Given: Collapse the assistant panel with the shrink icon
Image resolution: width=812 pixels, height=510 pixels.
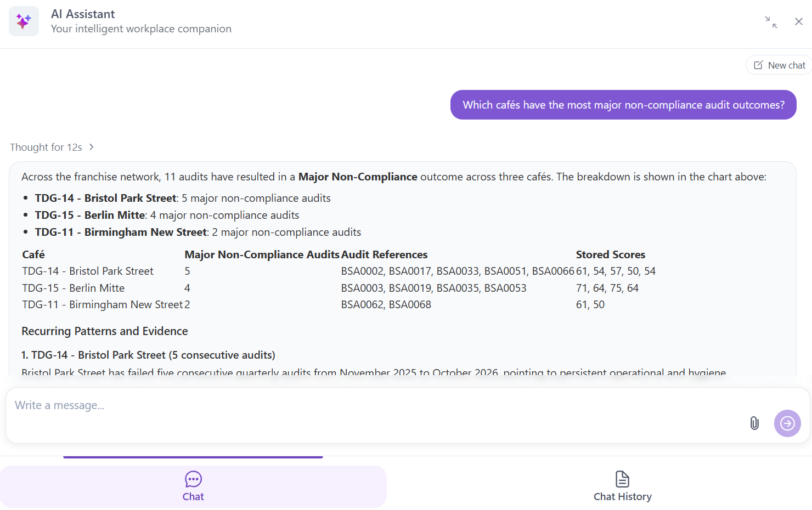Looking at the screenshot, I should point(771,22).
